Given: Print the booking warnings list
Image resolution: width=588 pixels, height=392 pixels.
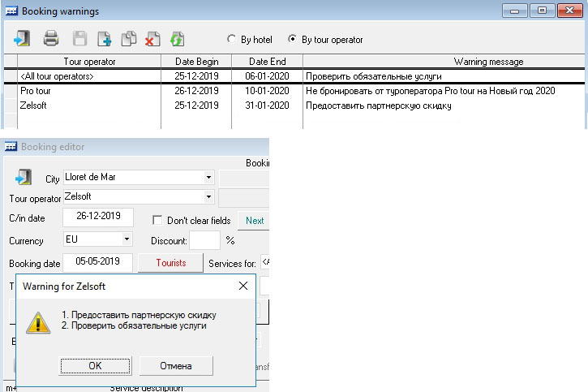Looking at the screenshot, I should (x=51, y=38).
